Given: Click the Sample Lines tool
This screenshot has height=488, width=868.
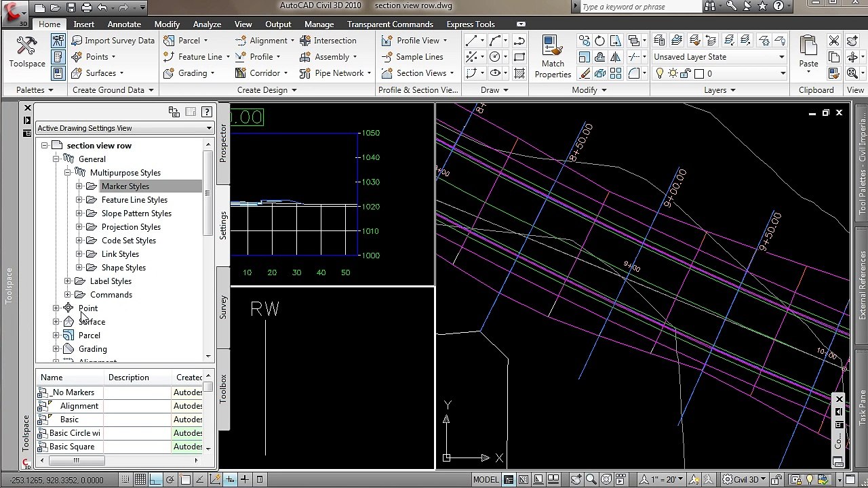Looking at the screenshot, I should pyautogui.click(x=412, y=57).
